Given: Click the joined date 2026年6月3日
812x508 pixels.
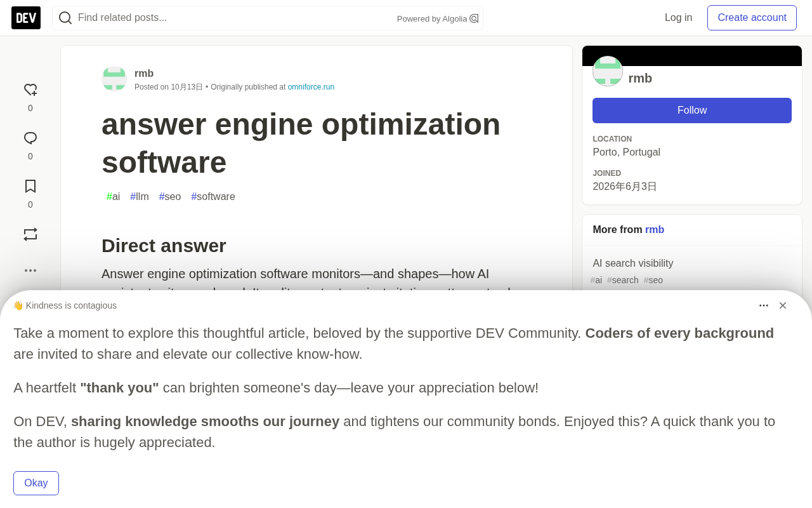Looking at the screenshot, I should point(625,187).
